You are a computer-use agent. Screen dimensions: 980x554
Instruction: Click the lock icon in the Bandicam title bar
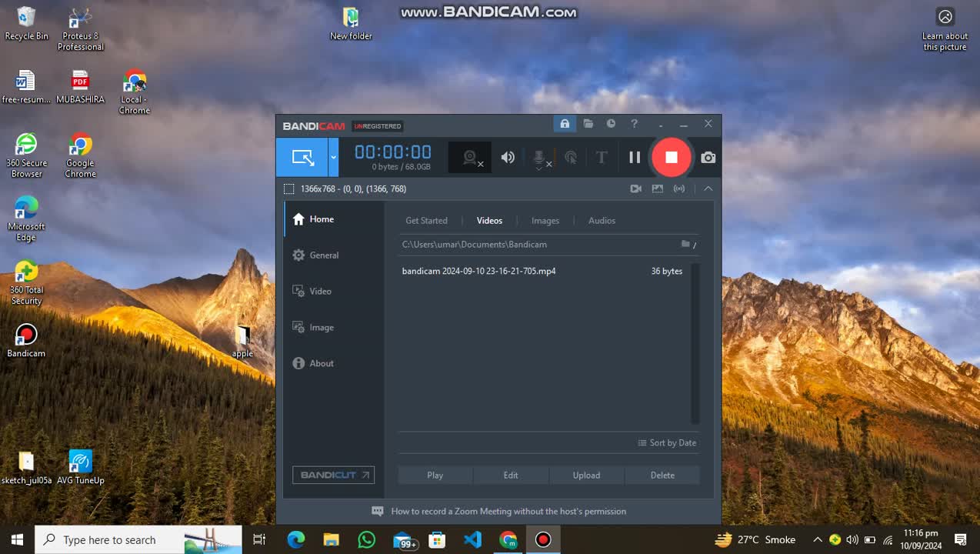pyautogui.click(x=565, y=124)
